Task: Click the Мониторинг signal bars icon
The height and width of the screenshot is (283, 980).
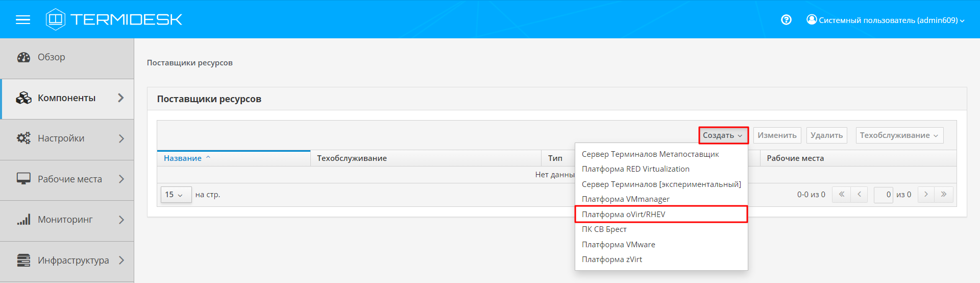Action: (x=23, y=220)
